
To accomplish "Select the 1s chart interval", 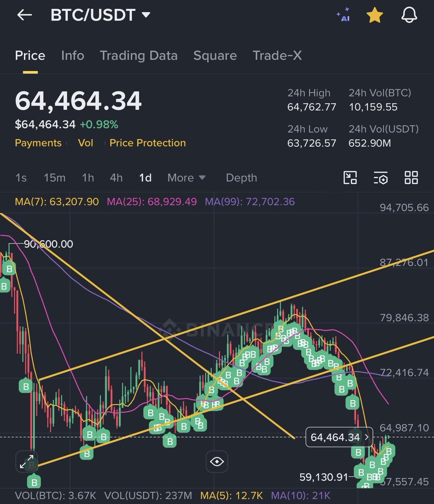I will pyautogui.click(x=21, y=178).
